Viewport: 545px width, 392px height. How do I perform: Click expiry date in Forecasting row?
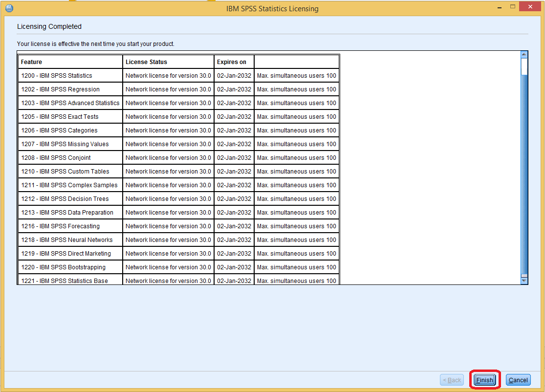[x=234, y=226]
